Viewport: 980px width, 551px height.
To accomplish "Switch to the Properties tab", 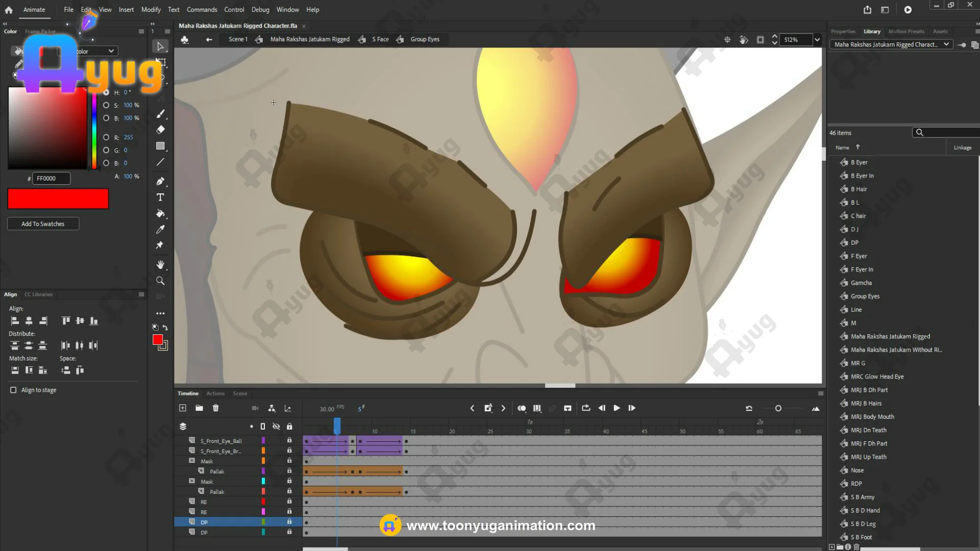I will [843, 32].
